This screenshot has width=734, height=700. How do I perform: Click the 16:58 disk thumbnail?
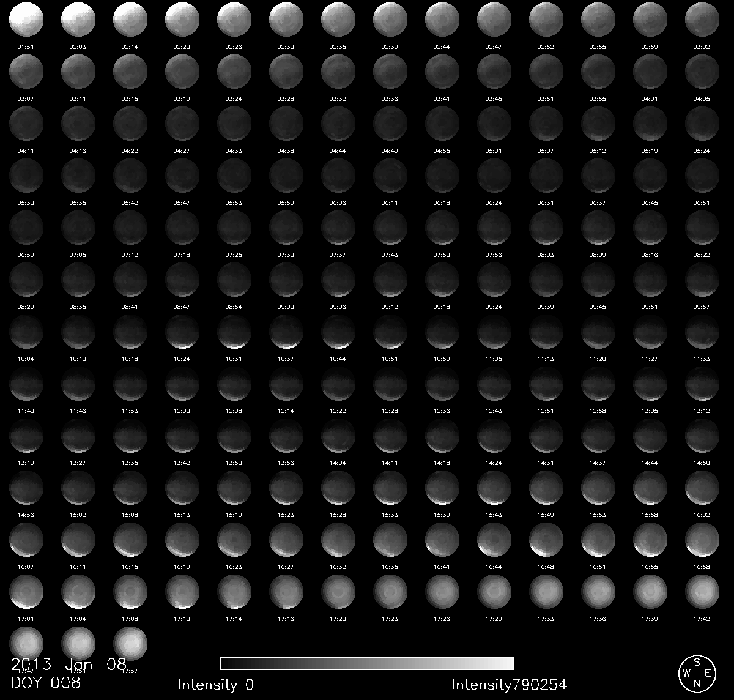pyautogui.click(x=702, y=540)
